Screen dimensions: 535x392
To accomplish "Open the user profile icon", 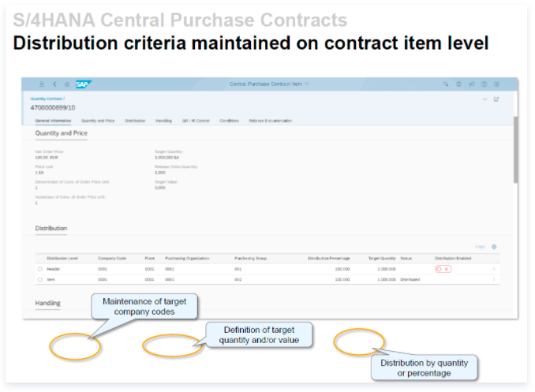I will click(42, 84).
